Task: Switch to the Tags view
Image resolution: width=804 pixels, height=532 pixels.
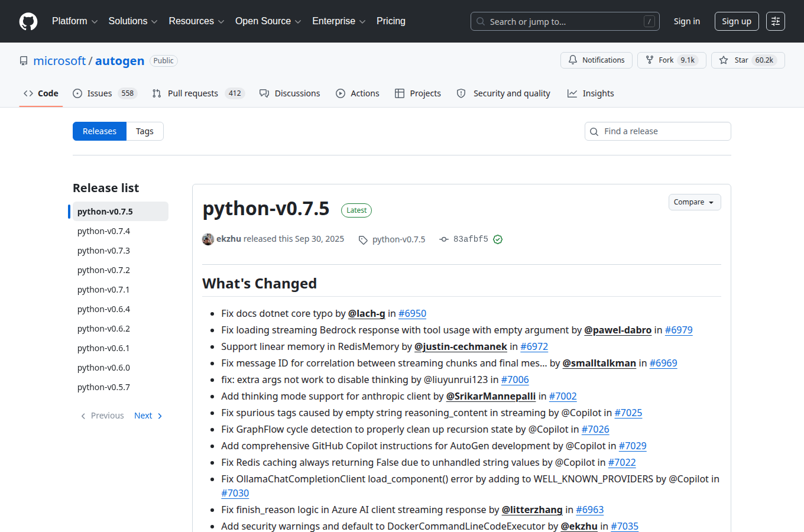Action: (x=145, y=131)
